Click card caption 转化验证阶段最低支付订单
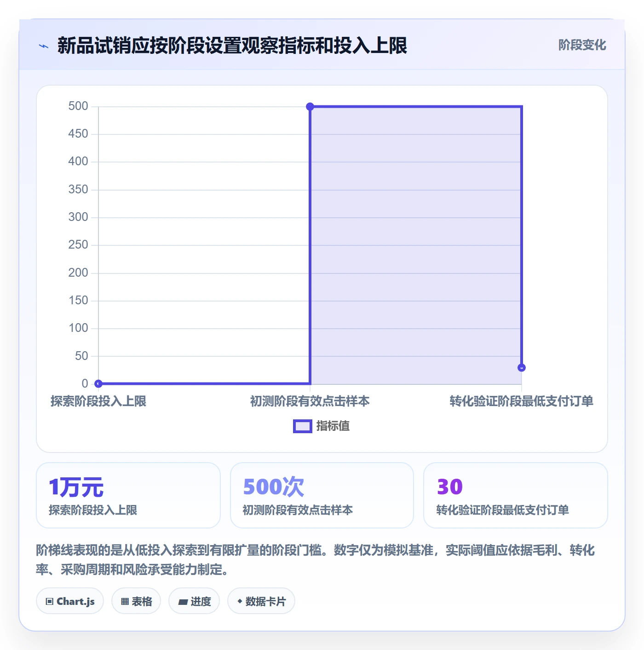 pyautogui.click(x=503, y=510)
